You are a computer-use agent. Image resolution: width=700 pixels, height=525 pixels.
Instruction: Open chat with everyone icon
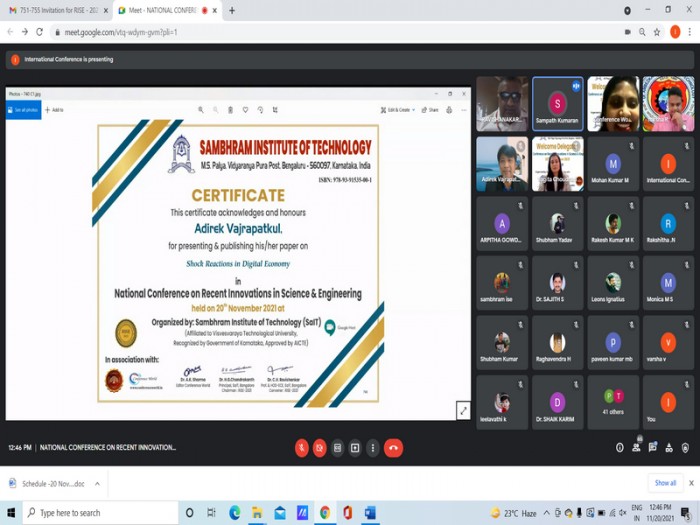653,447
